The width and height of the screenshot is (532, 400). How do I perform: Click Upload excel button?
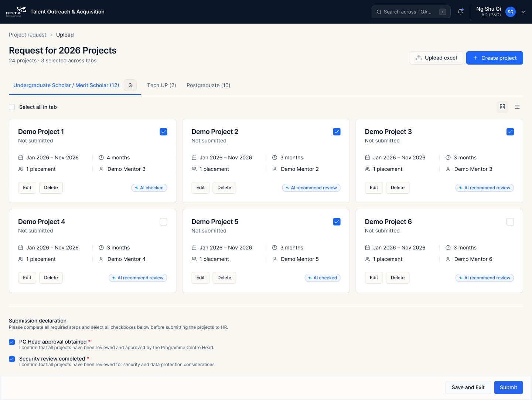pos(436,58)
